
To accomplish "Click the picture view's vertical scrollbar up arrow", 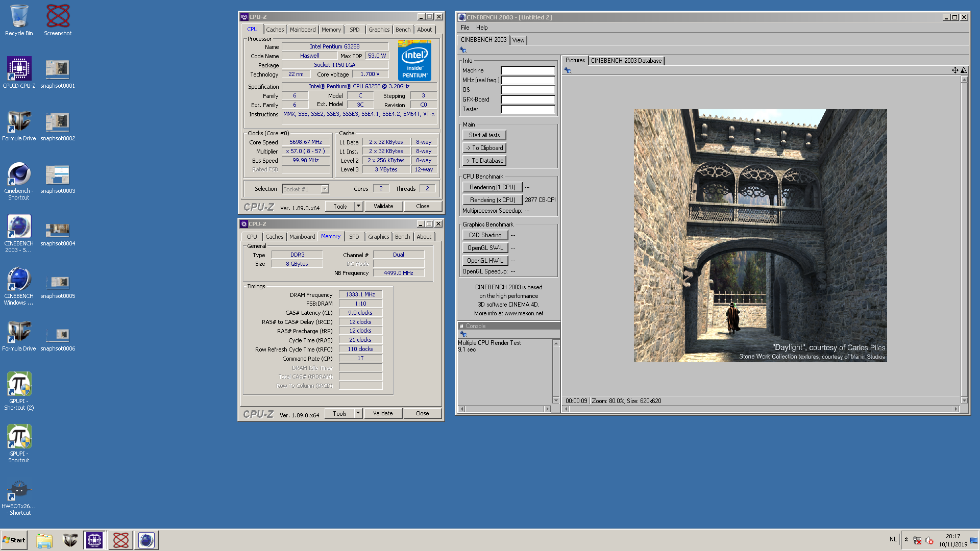I will click(964, 80).
